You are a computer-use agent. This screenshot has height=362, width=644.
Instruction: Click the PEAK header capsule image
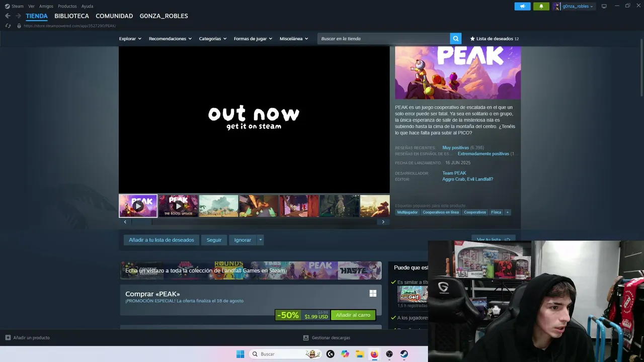tap(458, 73)
